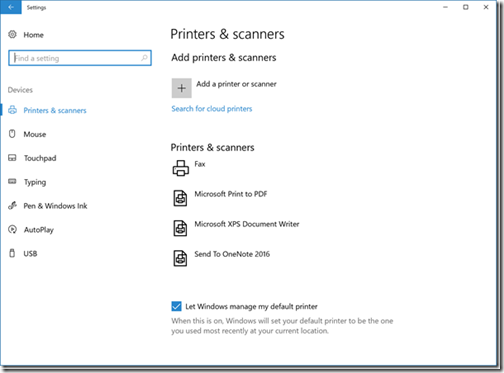
Task: Open USB settings
Action: click(30, 254)
